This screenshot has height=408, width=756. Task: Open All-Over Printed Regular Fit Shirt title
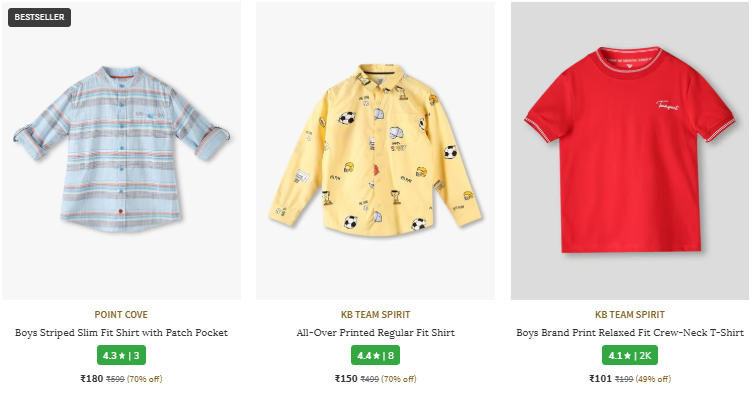(x=375, y=333)
